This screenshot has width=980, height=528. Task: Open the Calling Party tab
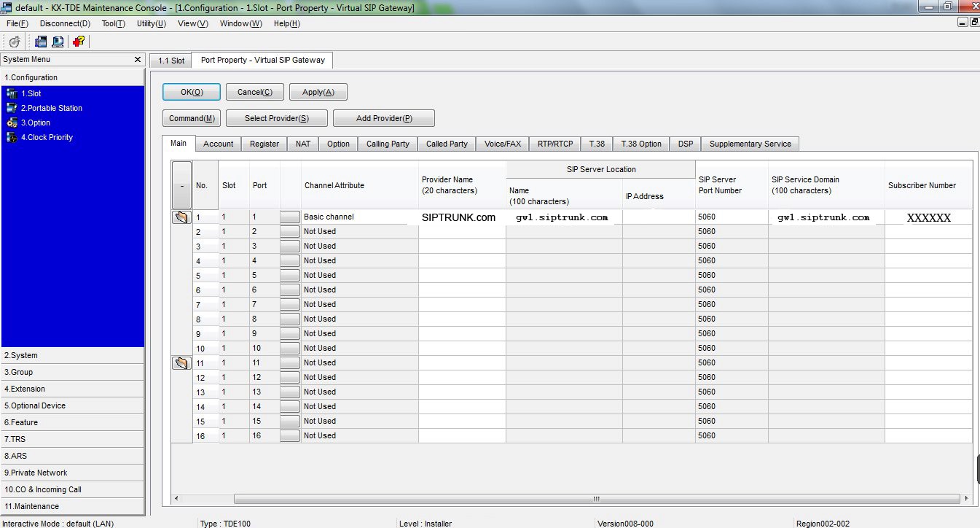(388, 144)
